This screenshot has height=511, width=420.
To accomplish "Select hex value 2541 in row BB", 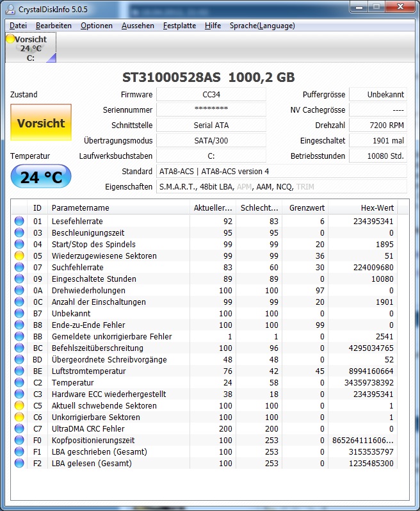I will (385, 336).
